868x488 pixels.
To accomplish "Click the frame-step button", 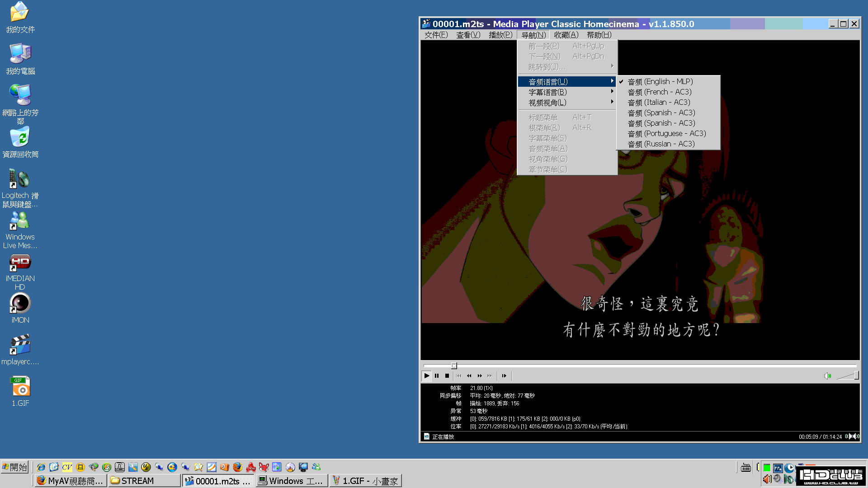I will click(x=504, y=375).
